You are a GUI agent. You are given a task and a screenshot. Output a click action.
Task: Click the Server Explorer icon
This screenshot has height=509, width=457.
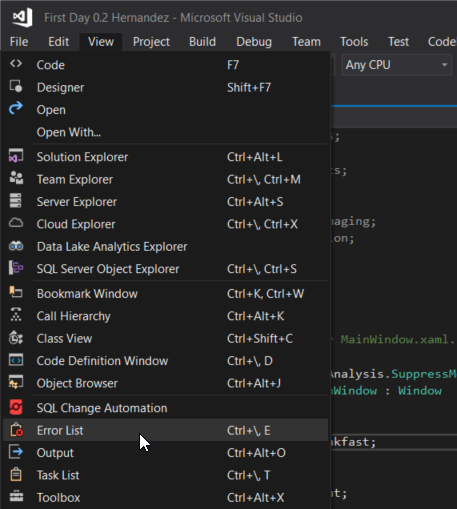click(16, 201)
